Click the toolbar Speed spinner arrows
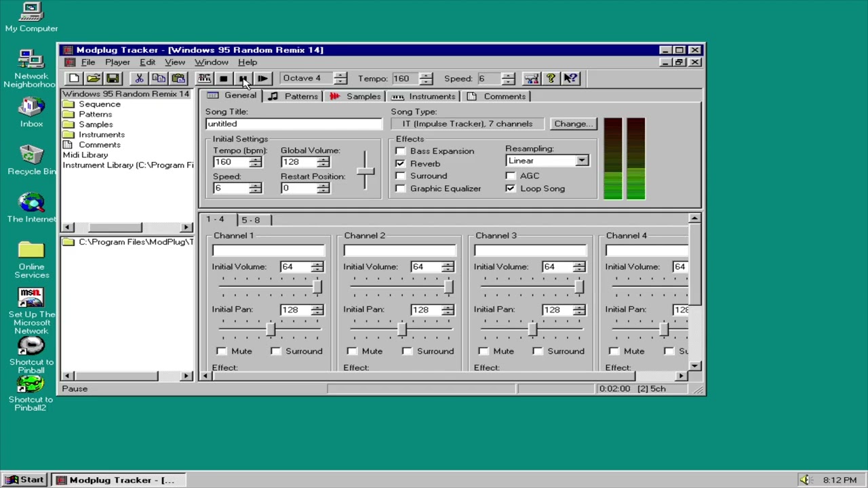The height and width of the screenshot is (488, 868). tap(508, 79)
